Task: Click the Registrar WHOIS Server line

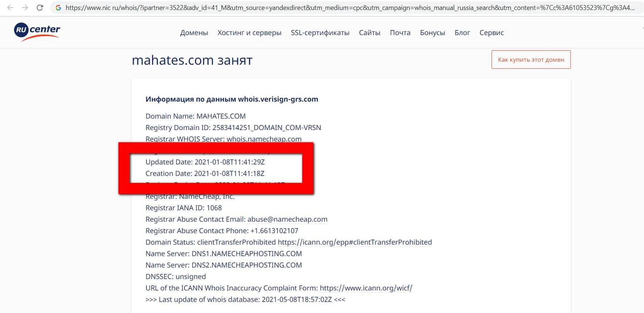Action: click(223, 139)
